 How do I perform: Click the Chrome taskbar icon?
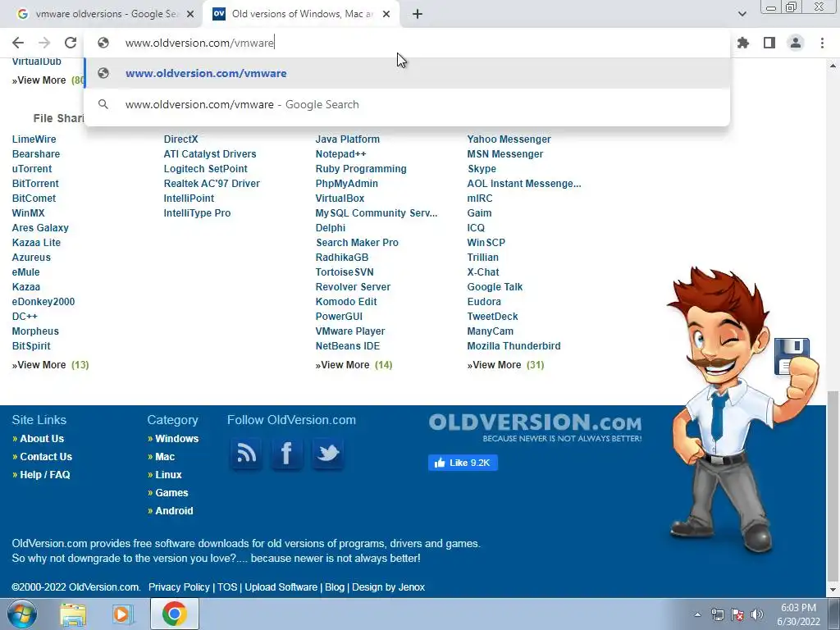[x=174, y=614]
